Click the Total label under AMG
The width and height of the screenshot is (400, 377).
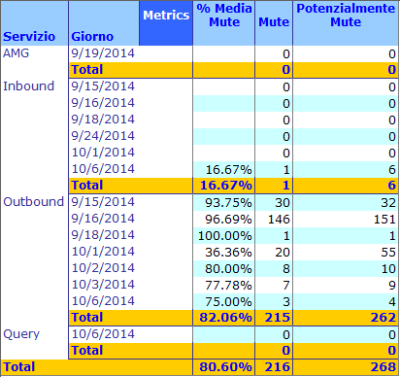pos(87,70)
